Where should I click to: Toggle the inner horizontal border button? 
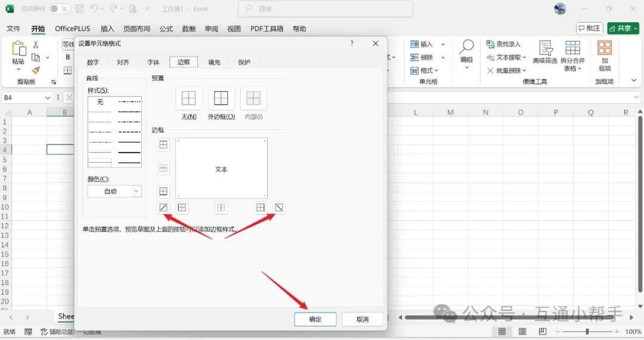[163, 168]
